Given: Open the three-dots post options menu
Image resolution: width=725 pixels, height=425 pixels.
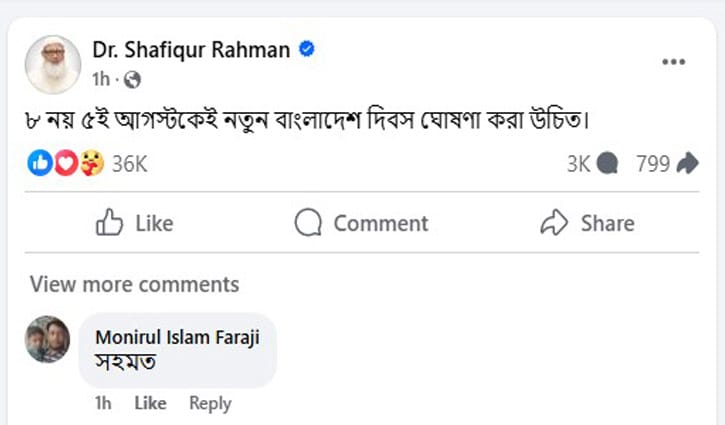Looking at the screenshot, I should coord(673,62).
